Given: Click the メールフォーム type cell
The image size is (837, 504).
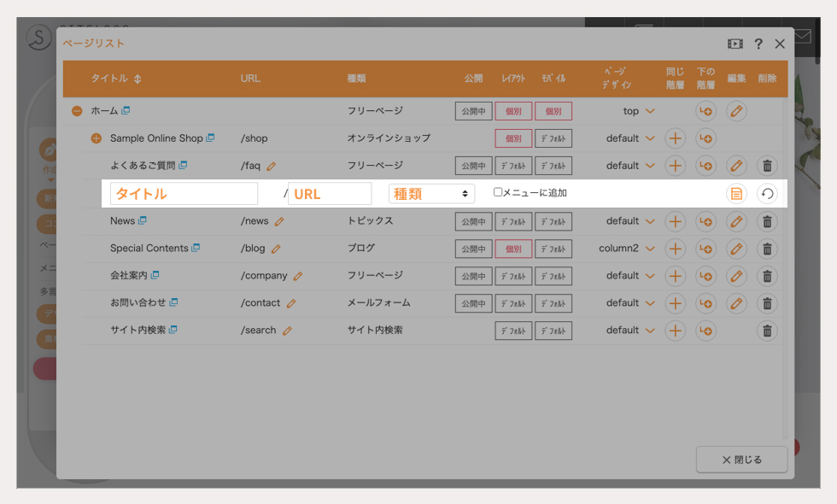Looking at the screenshot, I should [x=379, y=302].
